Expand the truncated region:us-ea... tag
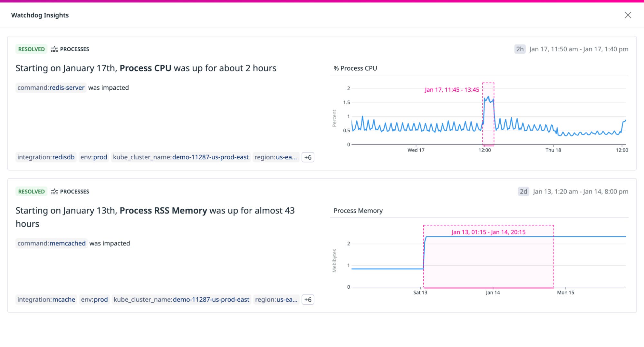Image resolution: width=644 pixels, height=347 pixels. point(276,157)
